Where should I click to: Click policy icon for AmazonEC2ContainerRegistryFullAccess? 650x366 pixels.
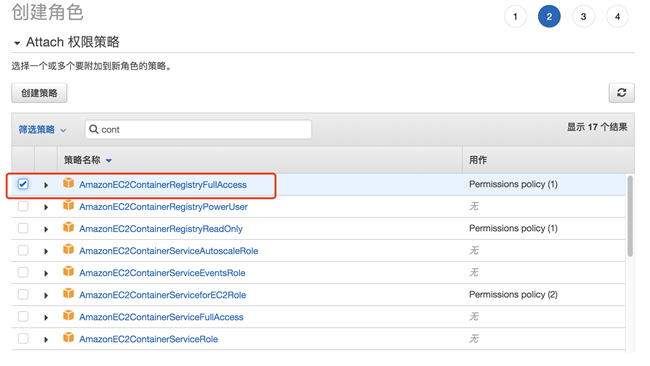(x=68, y=183)
